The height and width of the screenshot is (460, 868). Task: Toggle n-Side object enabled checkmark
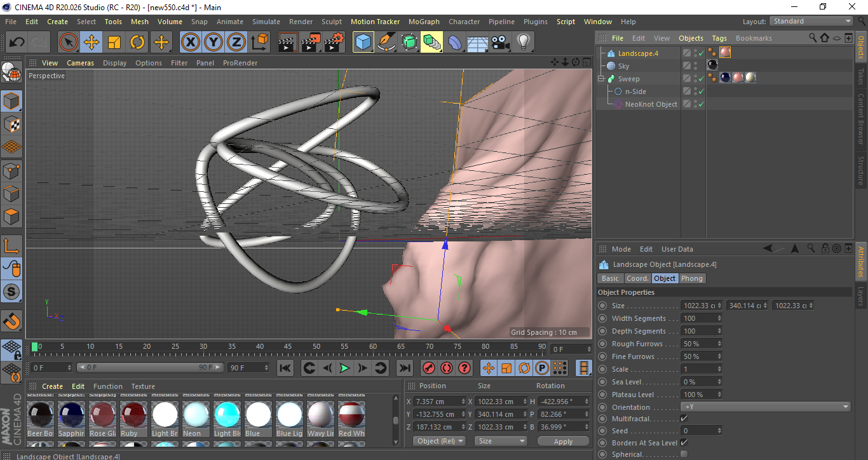coord(701,91)
